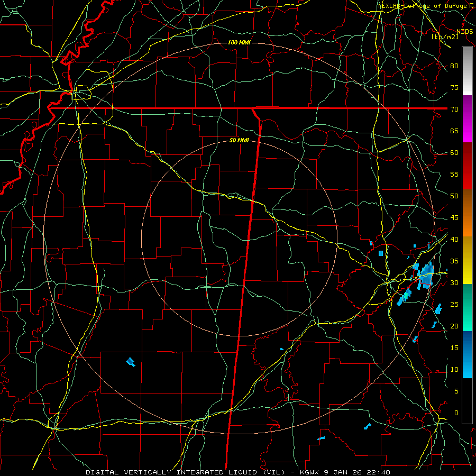Click the 55 tick label on the legend
Image resolution: width=476 pixels, height=476 pixels.
point(454,174)
